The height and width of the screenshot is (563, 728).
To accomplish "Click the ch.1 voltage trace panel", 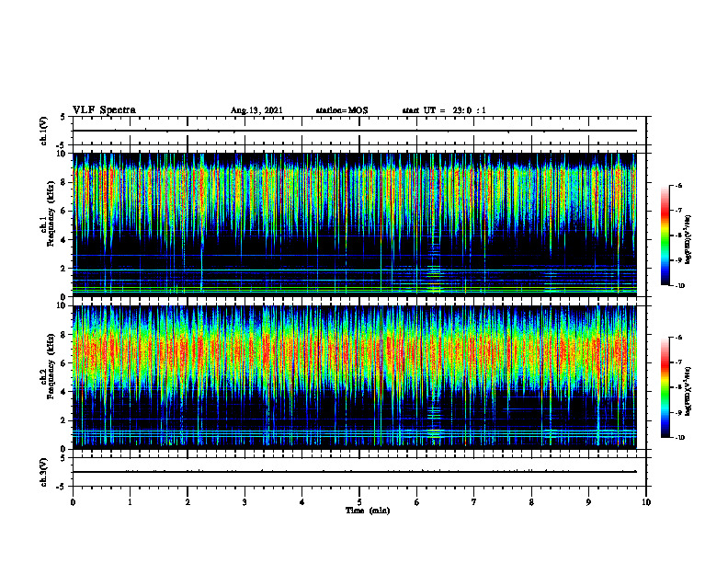I will tap(359, 131).
